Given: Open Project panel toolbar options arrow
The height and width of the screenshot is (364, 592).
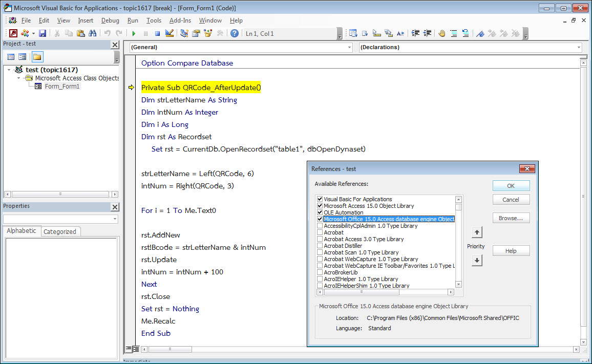Looking at the screenshot, I should tap(117, 57).
